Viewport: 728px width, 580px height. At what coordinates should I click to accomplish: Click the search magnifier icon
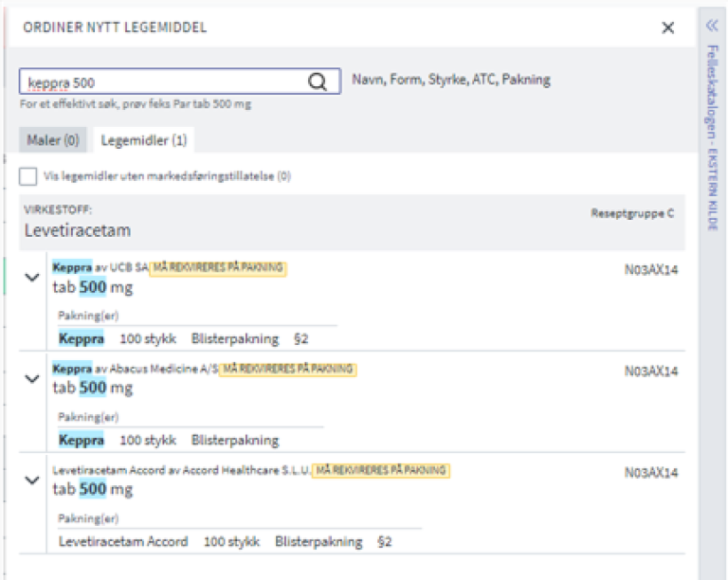point(318,82)
